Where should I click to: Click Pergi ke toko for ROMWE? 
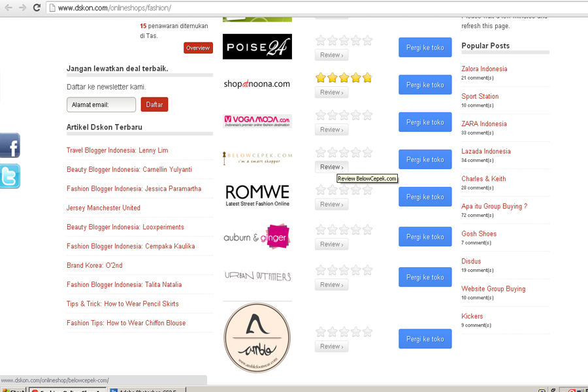coord(425,197)
